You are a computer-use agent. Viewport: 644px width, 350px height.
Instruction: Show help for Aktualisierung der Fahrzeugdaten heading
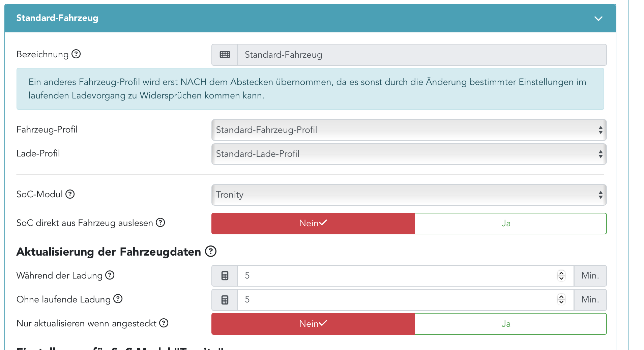(x=211, y=251)
